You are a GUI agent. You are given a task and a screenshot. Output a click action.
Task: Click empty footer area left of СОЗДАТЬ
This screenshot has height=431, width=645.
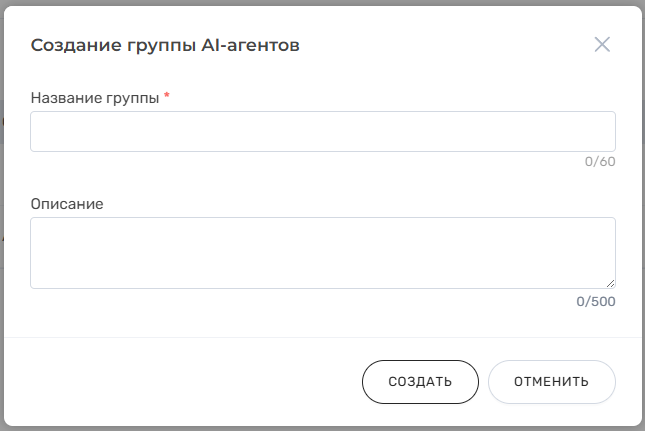[183, 382]
